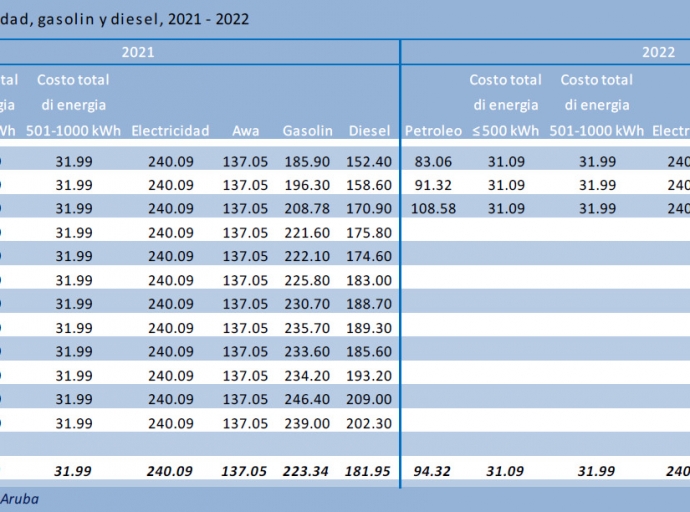Viewport: 690px width, 512px height.
Task: Click gasolin value 233.60
Action: point(307,351)
